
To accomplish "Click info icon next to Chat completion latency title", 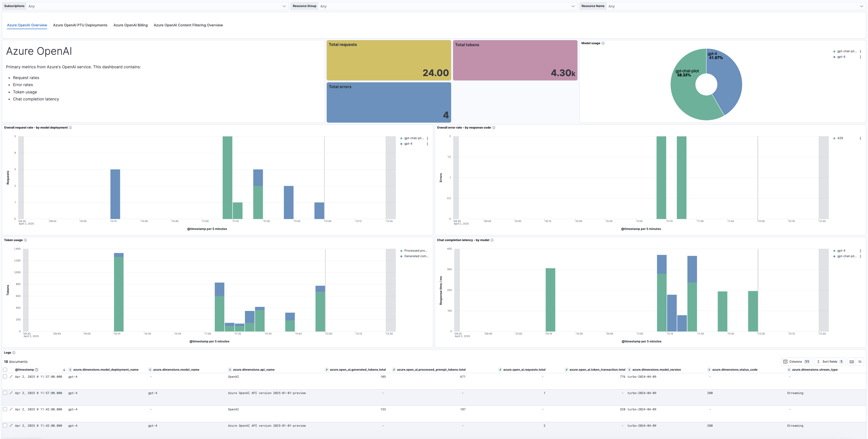I will coord(492,240).
